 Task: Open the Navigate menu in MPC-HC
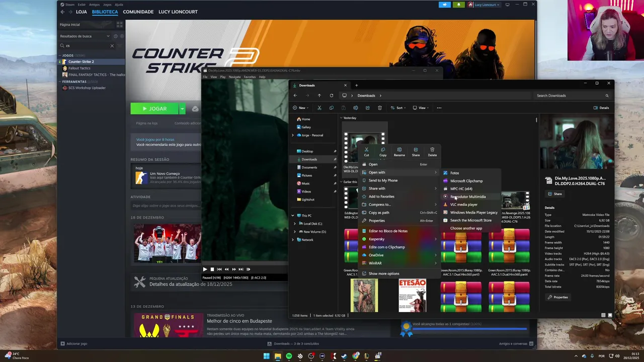[234, 77]
